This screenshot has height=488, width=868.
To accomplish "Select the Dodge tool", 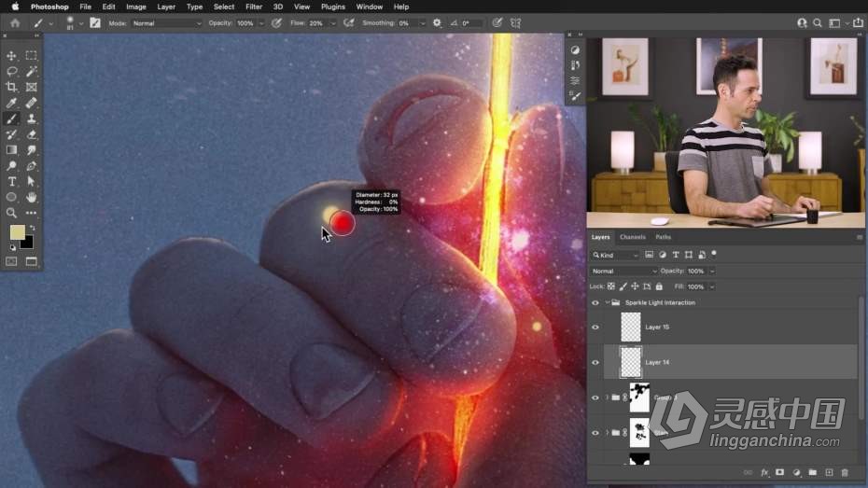I will tap(11, 166).
